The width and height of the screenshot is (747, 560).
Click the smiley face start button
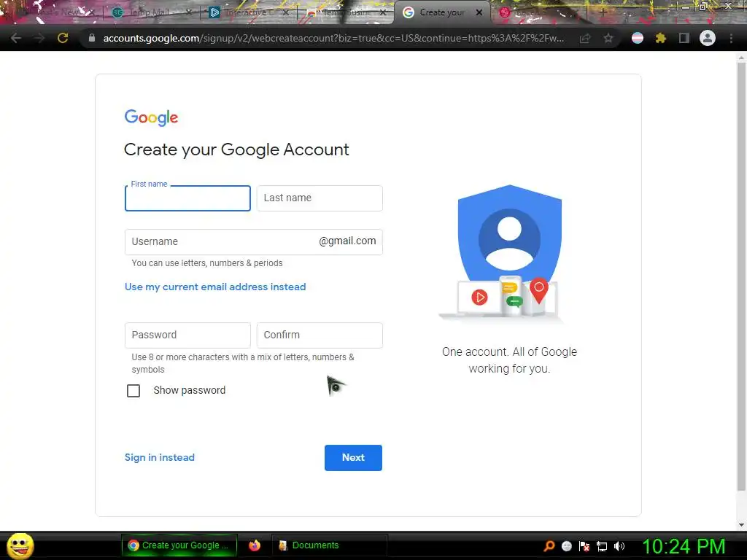click(20, 545)
